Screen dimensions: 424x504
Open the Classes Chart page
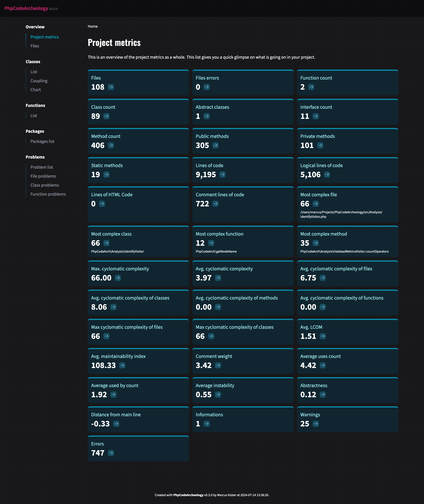[36, 90]
